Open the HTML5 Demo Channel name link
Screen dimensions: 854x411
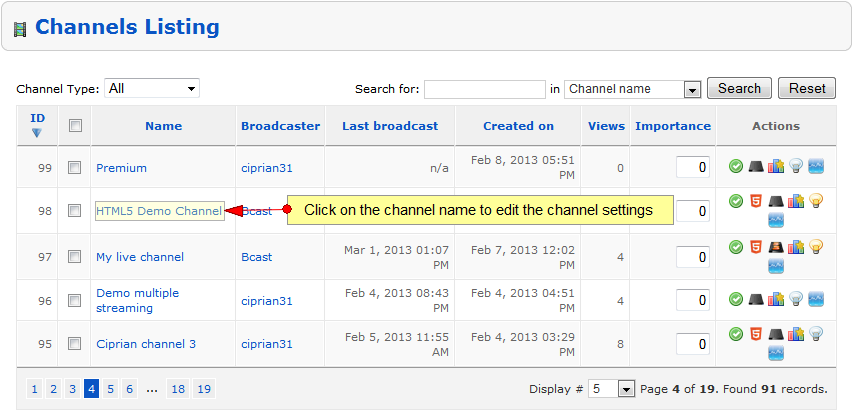pyautogui.click(x=159, y=211)
